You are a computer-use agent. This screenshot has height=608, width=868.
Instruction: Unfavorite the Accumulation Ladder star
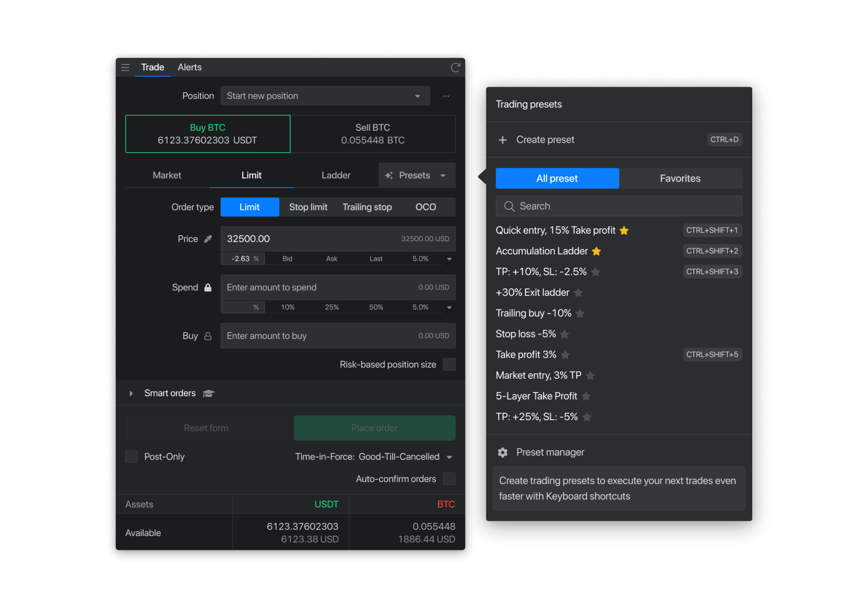(x=596, y=251)
